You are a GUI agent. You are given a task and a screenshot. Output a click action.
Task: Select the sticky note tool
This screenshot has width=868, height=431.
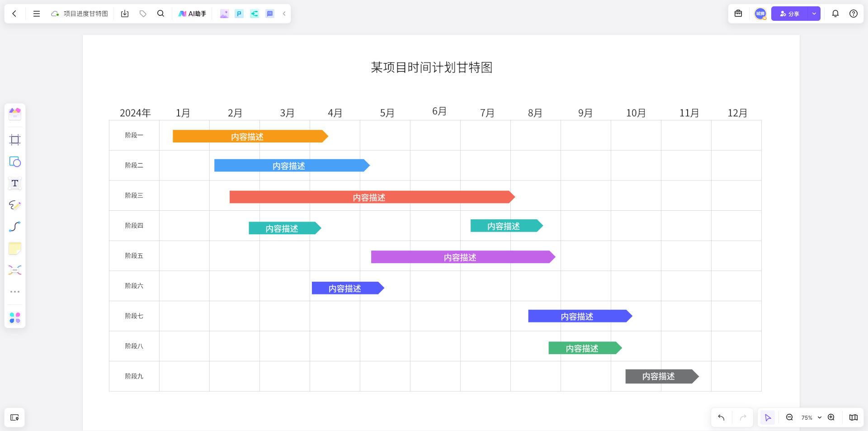pyautogui.click(x=15, y=248)
